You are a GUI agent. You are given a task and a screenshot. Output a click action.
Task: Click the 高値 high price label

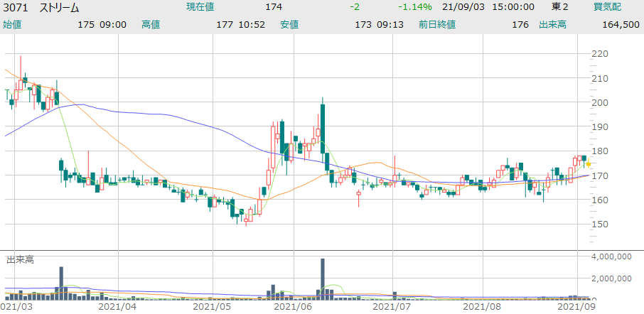tap(151, 24)
